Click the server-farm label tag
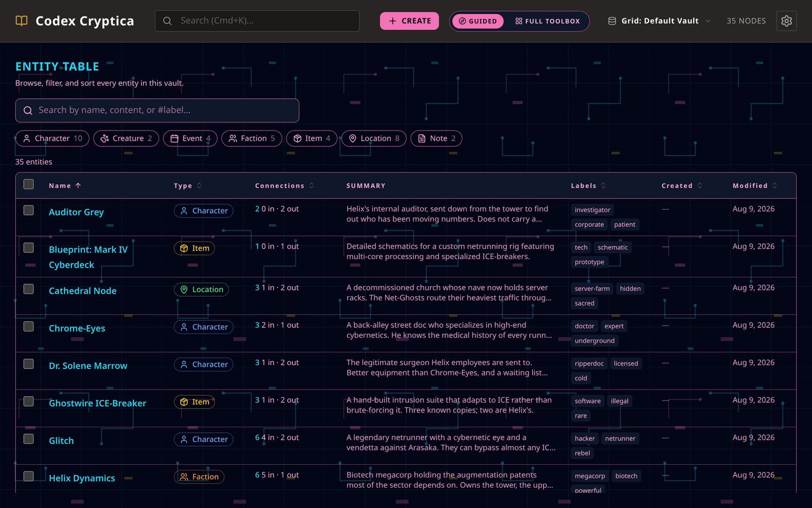This screenshot has height=508, width=812. tap(592, 289)
